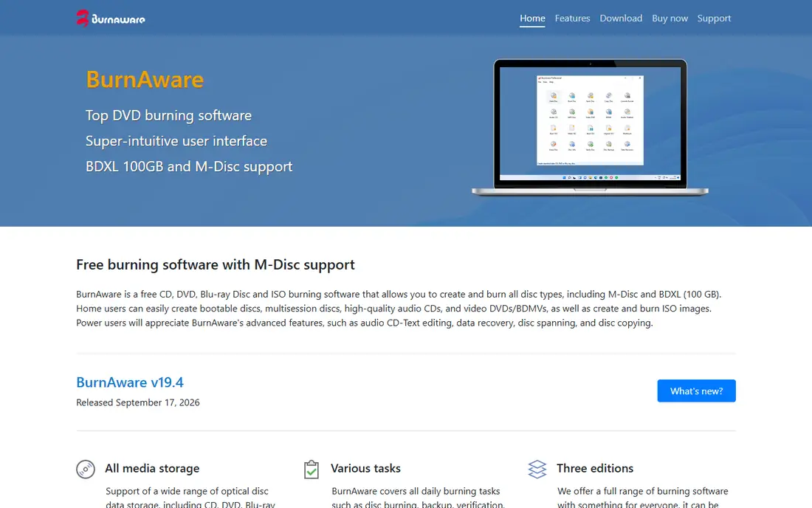The height and width of the screenshot is (508, 812).
Task: Click the Various tasks heading
Action: point(365,468)
